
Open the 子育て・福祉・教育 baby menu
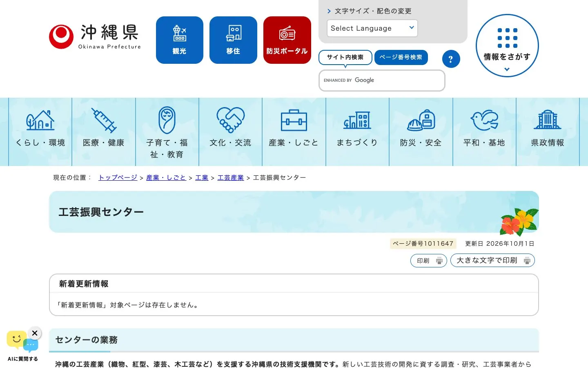pos(167,132)
